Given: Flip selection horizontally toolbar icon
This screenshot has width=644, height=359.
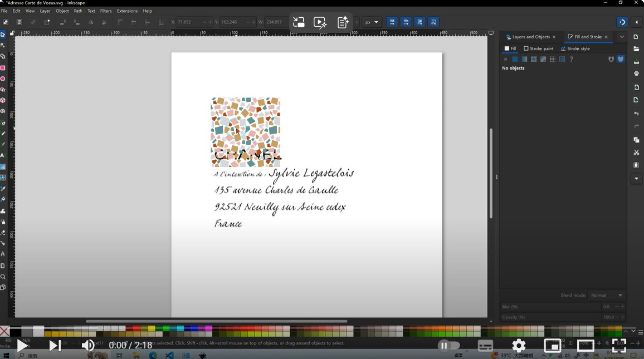Looking at the screenshot, I should click(x=91, y=22).
